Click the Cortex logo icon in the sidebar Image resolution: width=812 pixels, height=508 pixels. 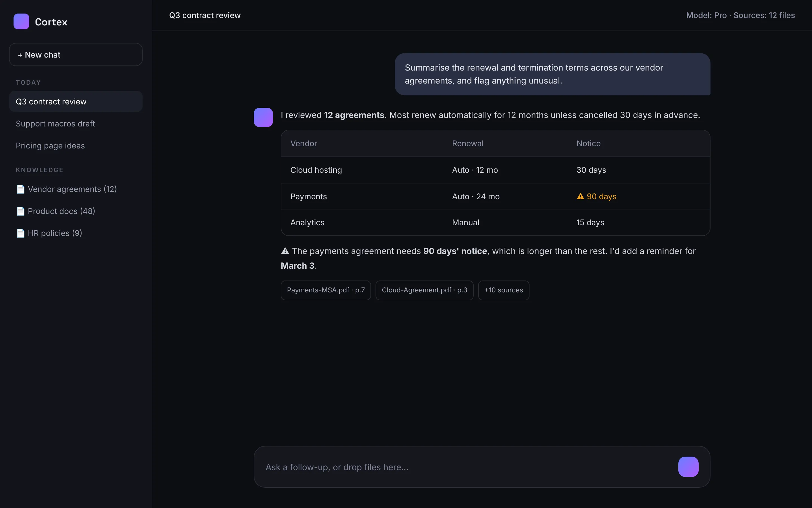pyautogui.click(x=21, y=21)
